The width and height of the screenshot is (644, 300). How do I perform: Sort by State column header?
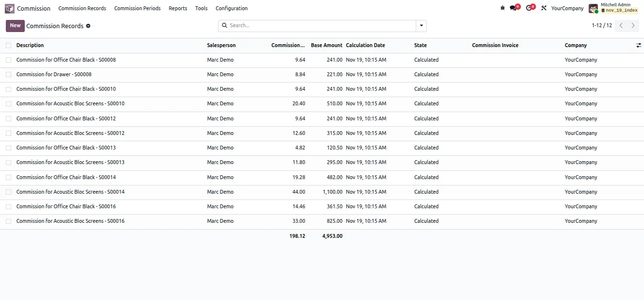tap(421, 45)
